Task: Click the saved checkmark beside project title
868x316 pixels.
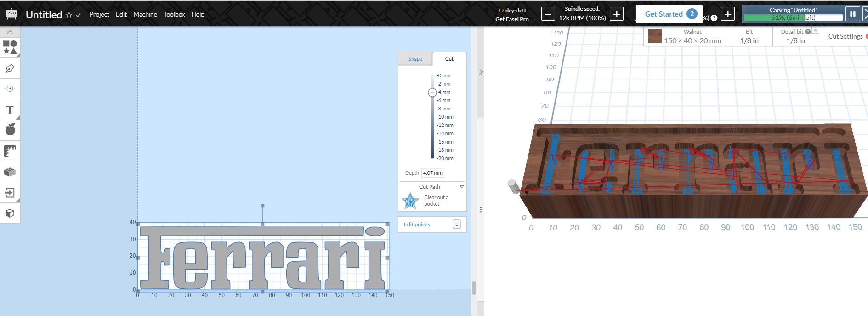Action: click(78, 15)
